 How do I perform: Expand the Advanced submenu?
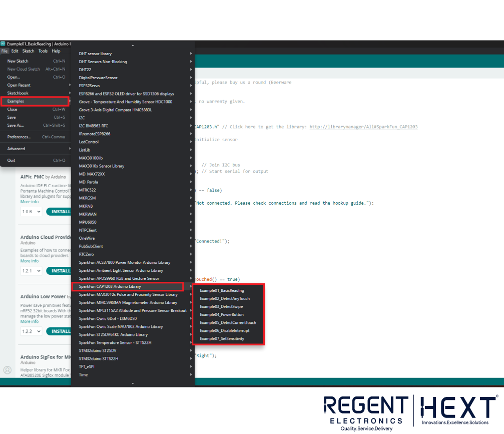tap(36, 149)
